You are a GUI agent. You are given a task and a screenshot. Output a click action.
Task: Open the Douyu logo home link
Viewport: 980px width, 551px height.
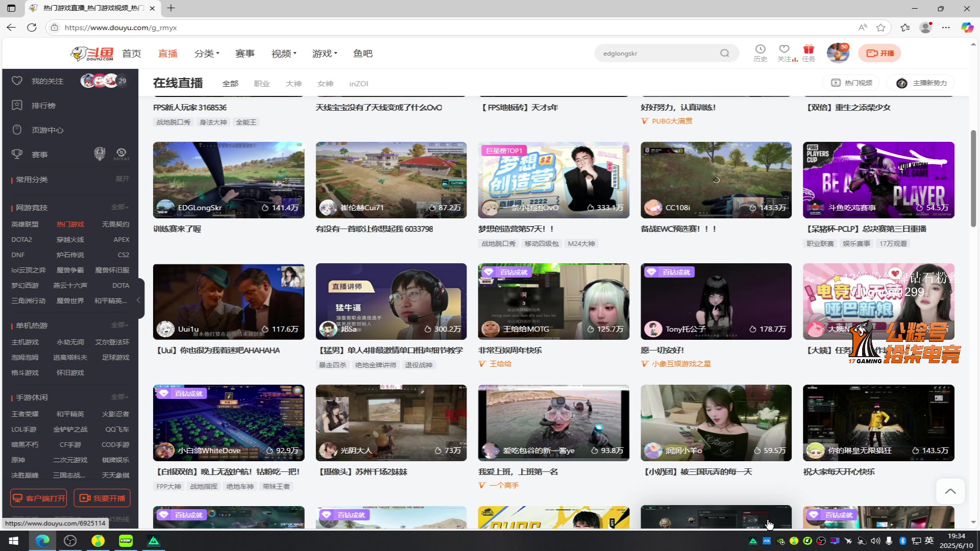coord(92,53)
